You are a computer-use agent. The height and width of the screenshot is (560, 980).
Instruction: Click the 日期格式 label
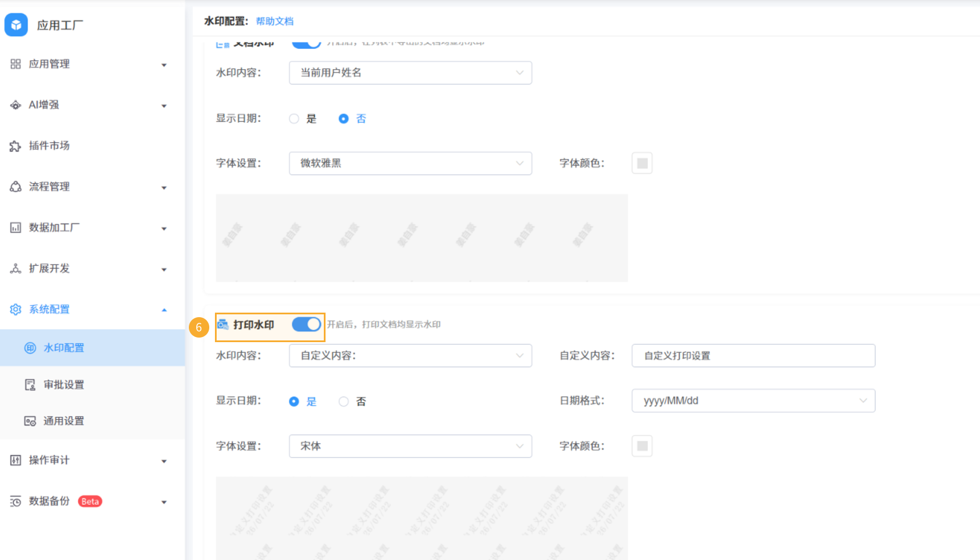(x=582, y=401)
